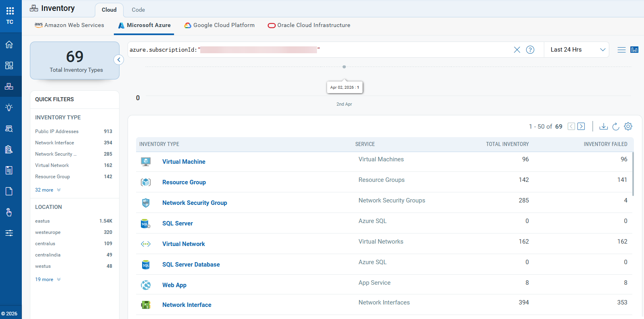Open the Network Interface link in table
The image size is (644, 319).
coord(187,305)
